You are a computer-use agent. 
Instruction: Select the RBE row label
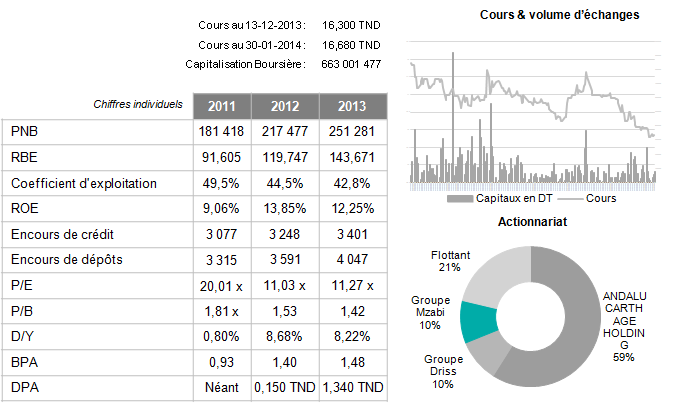click(24, 157)
